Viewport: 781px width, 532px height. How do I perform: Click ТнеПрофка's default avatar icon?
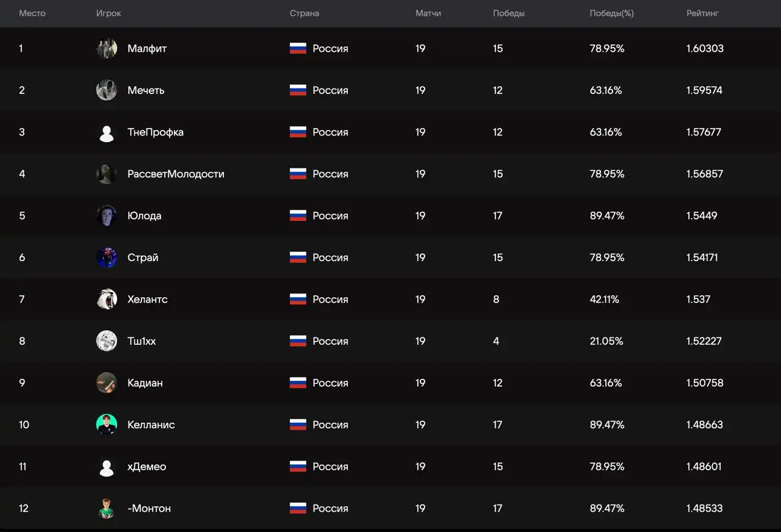(x=107, y=132)
